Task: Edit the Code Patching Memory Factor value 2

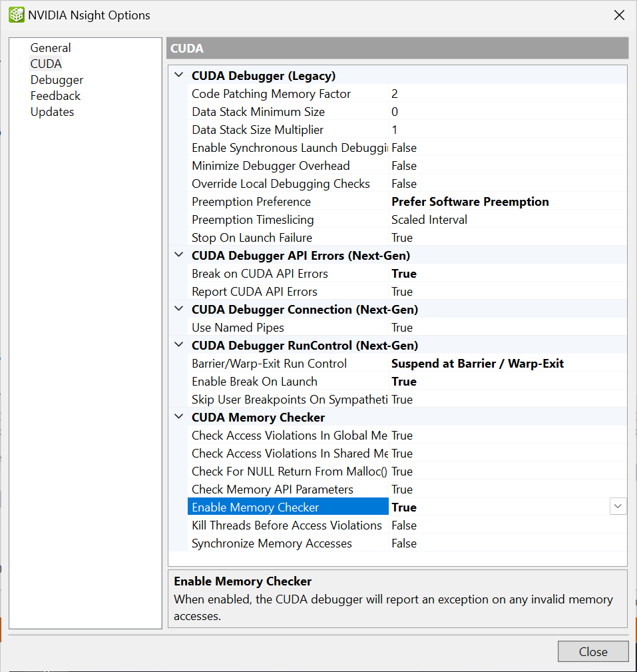Action: point(508,94)
